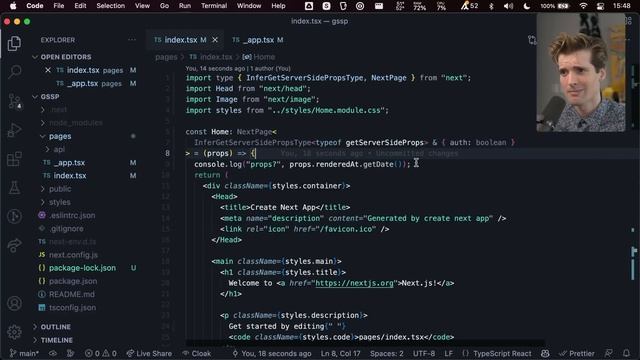This screenshot has height=360, width=640.
Task: Change UTF-8 file encoding
Action: [x=424, y=353]
